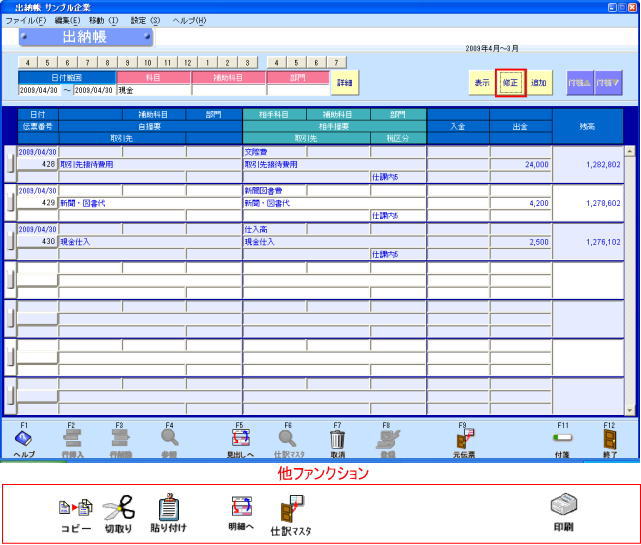Click the 明細へ icon
The height and width of the screenshot is (545, 641).
point(241,507)
